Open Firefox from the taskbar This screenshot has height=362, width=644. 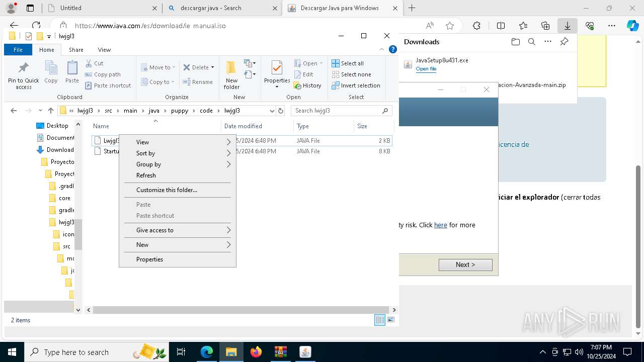coord(256,352)
